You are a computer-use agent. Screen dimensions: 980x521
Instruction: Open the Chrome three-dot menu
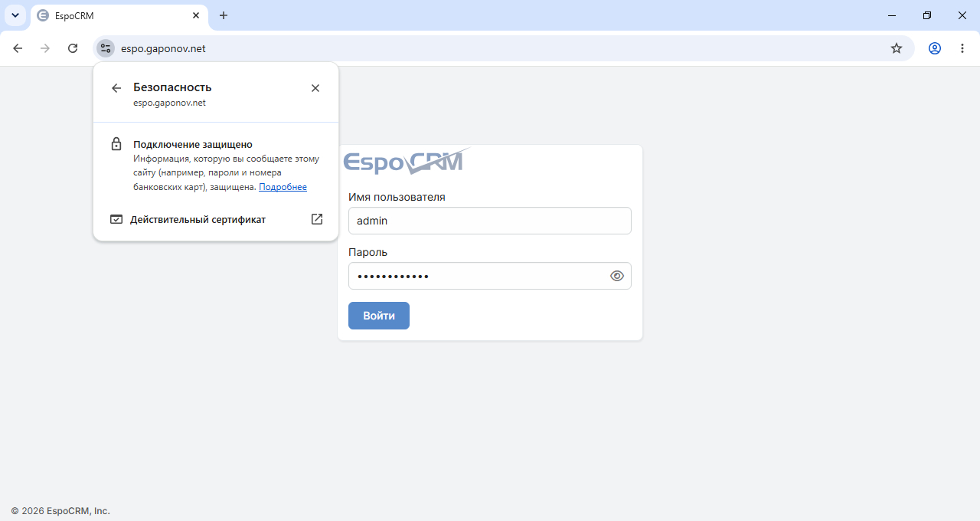click(x=962, y=48)
